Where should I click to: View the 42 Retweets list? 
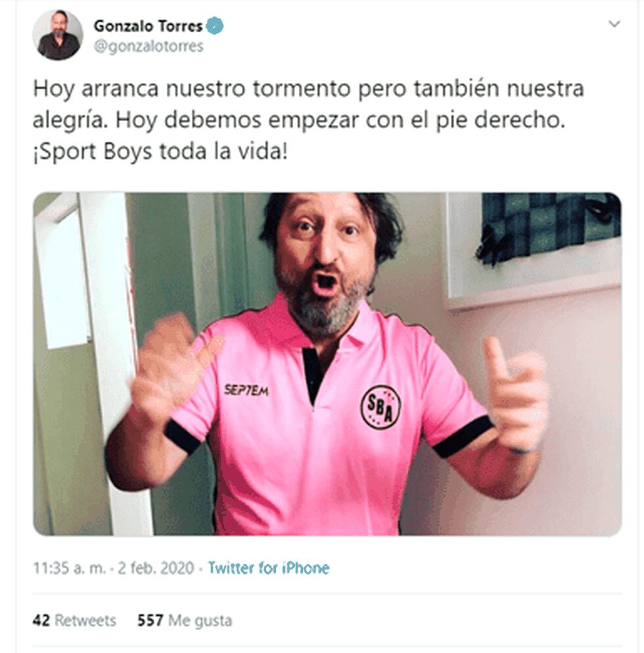pos(74,621)
